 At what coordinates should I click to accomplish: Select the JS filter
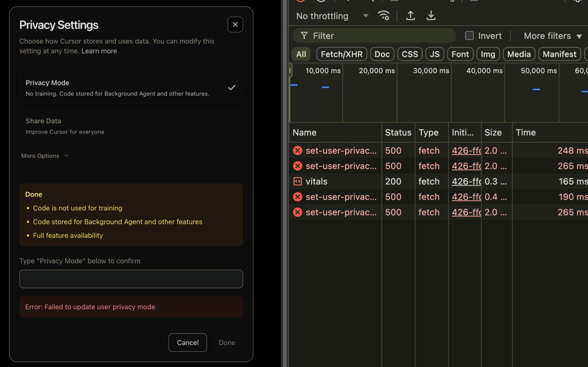pyautogui.click(x=435, y=54)
